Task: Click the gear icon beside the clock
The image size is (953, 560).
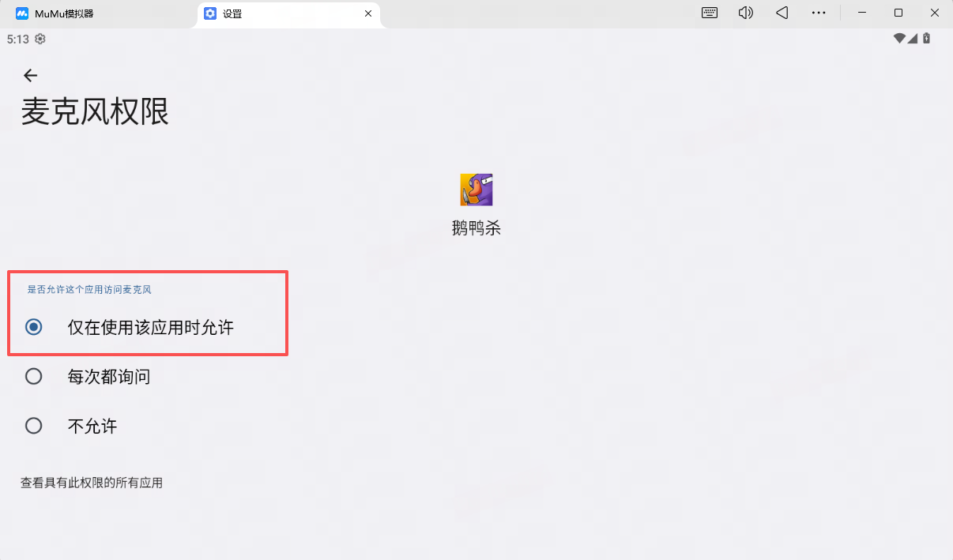Action: coord(40,39)
